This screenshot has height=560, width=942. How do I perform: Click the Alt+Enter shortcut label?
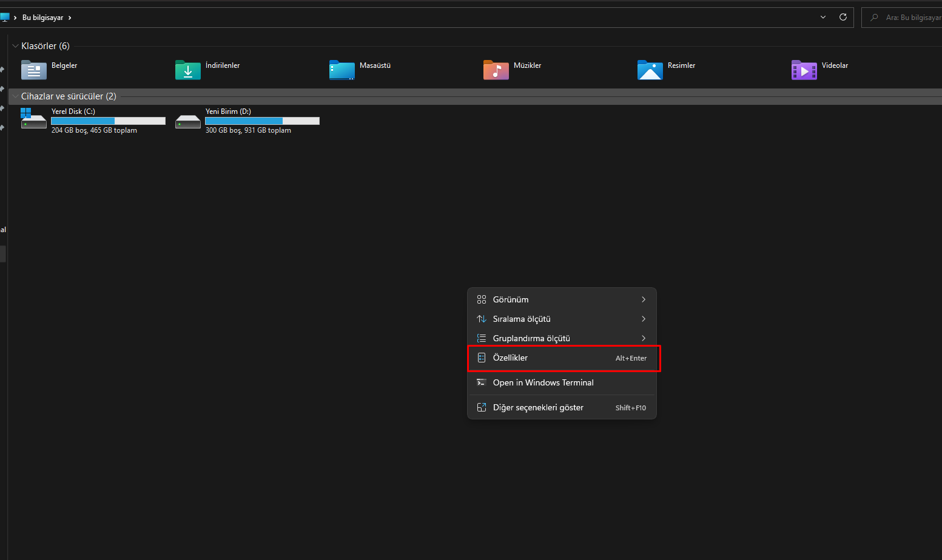[631, 358]
